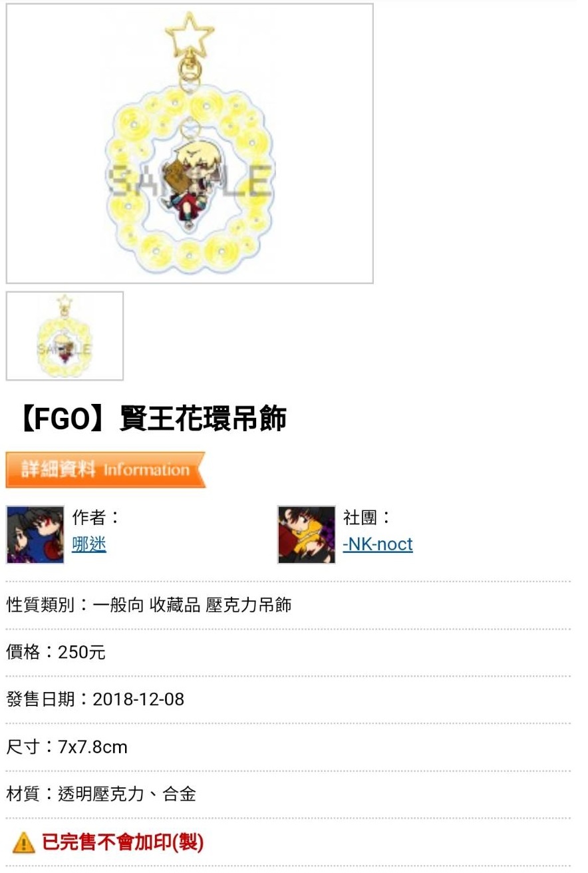Click the 性質類別 category row
This screenshot has height=873, width=588.
coord(149,605)
